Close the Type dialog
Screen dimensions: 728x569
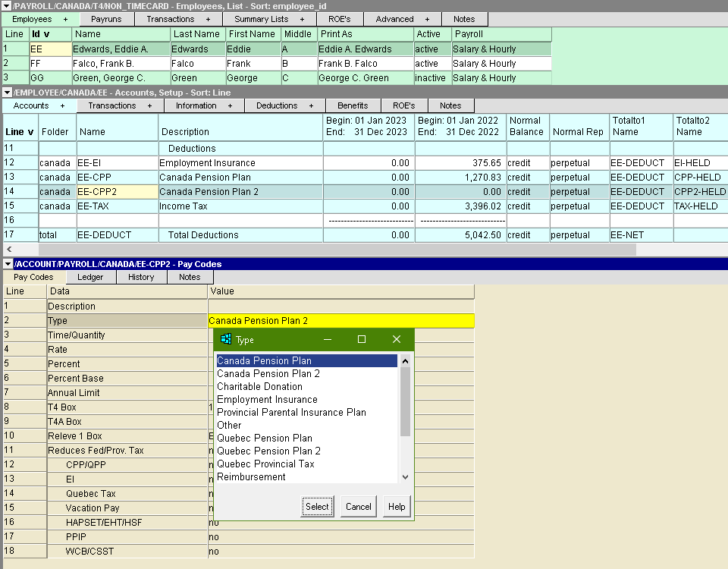(396, 339)
